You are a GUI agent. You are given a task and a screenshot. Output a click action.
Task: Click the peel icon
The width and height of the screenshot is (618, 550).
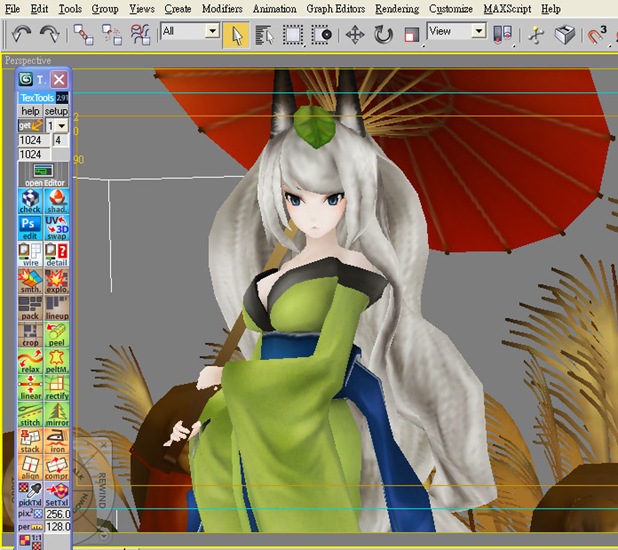pos(57,335)
